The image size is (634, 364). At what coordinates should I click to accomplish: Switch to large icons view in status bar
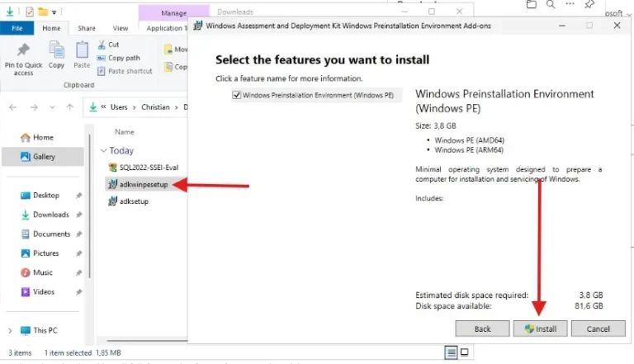click(x=465, y=352)
